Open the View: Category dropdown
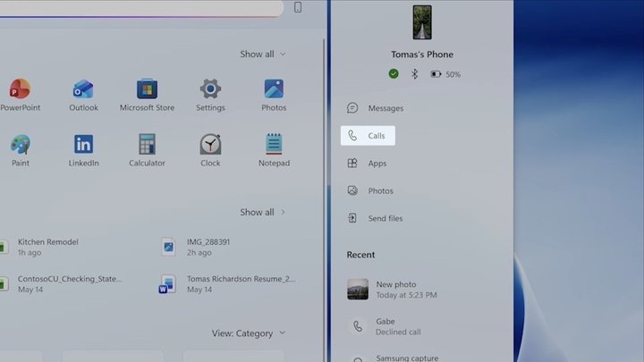The width and height of the screenshot is (644, 362). click(249, 333)
